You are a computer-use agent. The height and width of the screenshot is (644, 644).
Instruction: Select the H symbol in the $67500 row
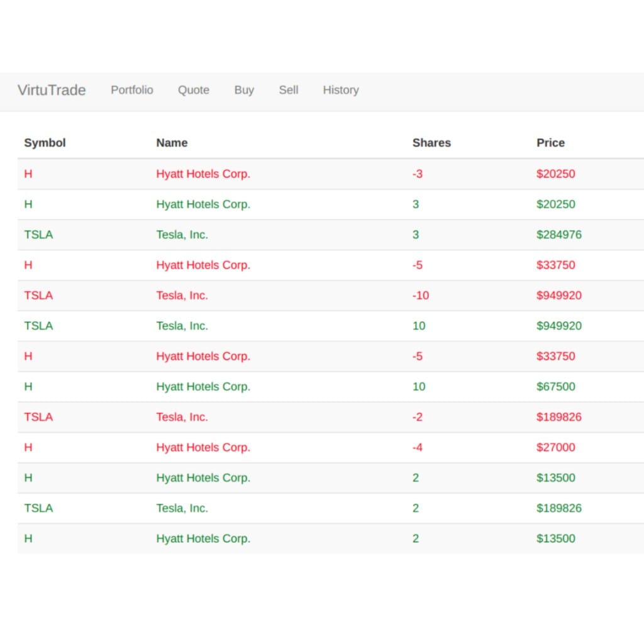click(x=28, y=387)
